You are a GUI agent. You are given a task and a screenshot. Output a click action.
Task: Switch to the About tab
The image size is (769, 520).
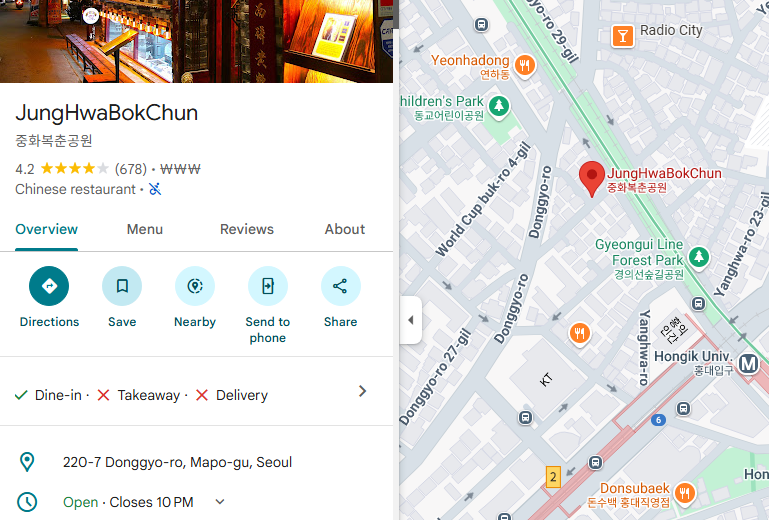(345, 229)
